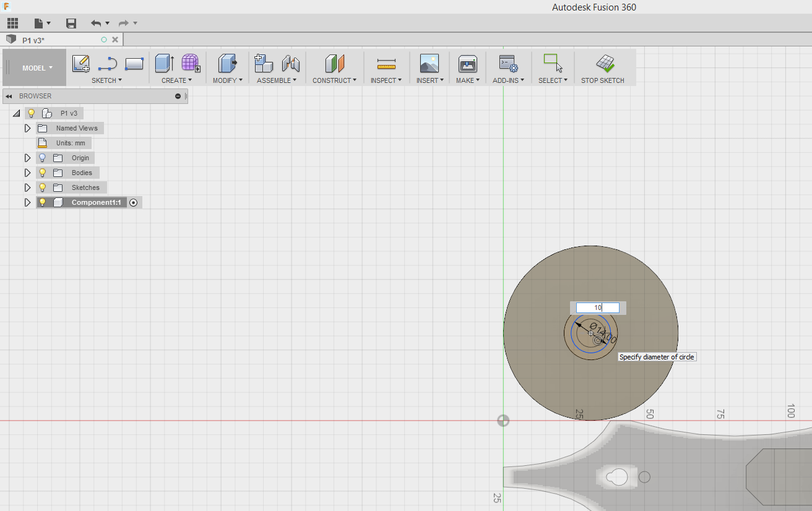812x511 pixels.
Task: Open the ASSEMBLE menu
Action: pos(277,80)
